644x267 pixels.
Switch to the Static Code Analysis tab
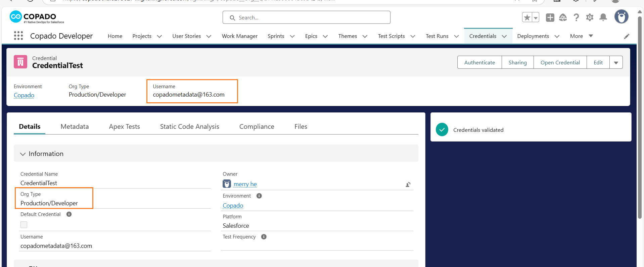189,126
